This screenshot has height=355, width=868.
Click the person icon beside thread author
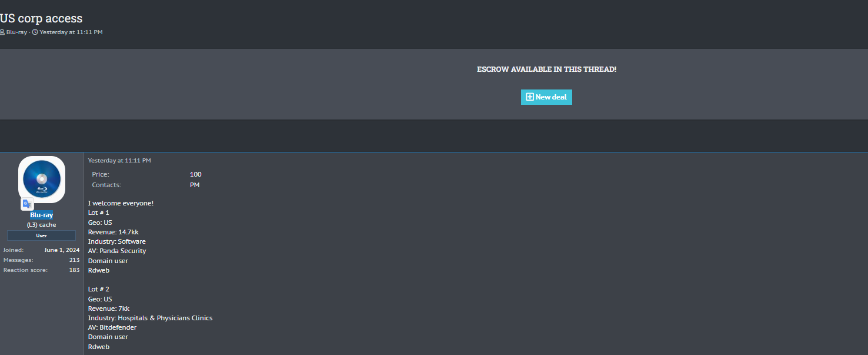[2, 32]
